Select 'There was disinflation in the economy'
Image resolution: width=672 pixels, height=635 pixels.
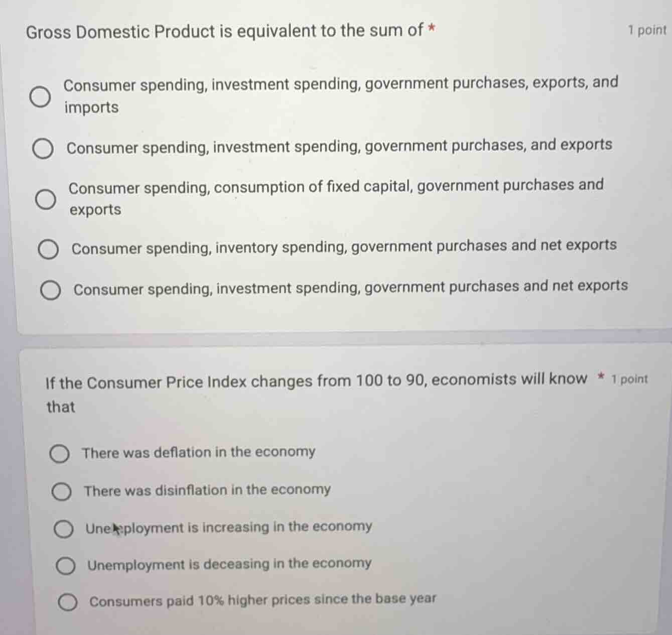pyautogui.click(x=62, y=492)
